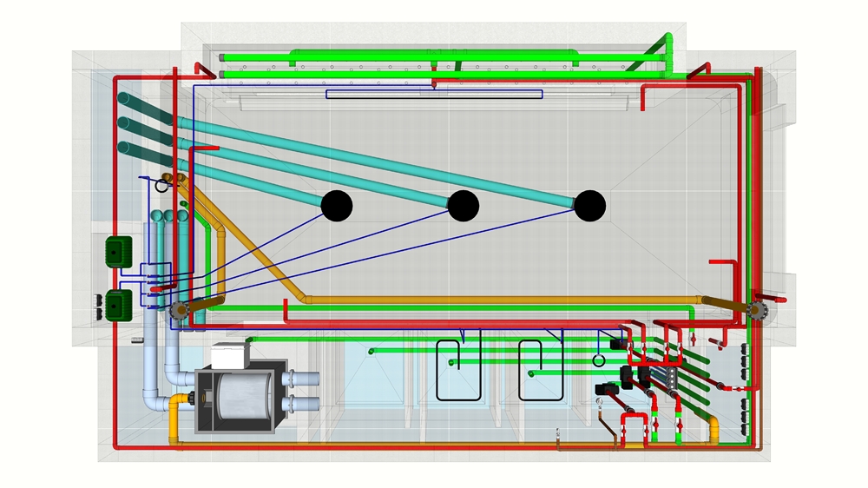
Task: Click the leftmost black circular drain
Action: click(337, 206)
